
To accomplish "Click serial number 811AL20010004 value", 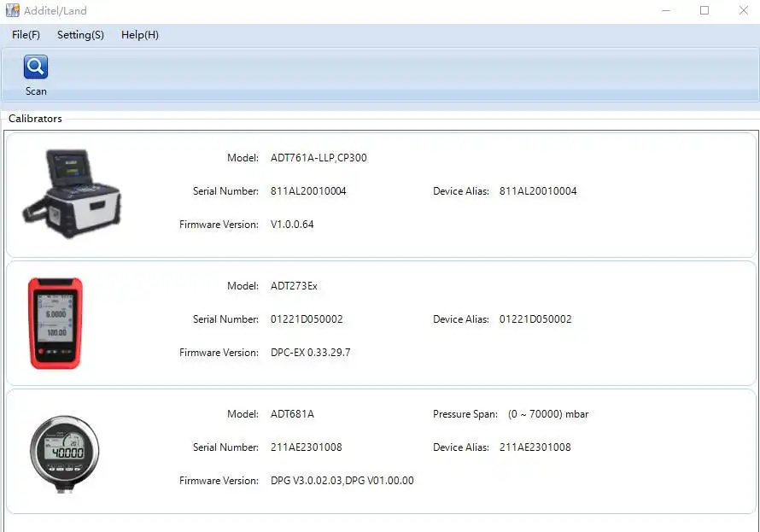I will coord(308,191).
